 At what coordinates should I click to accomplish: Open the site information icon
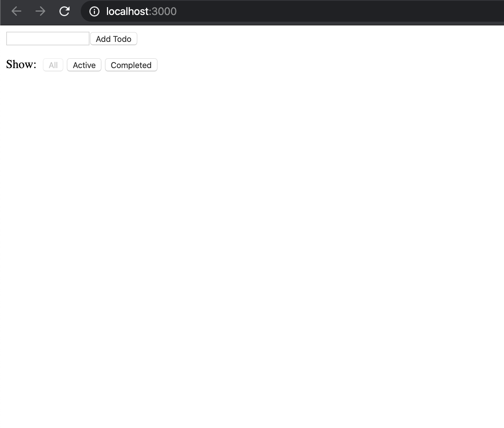pos(94,12)
